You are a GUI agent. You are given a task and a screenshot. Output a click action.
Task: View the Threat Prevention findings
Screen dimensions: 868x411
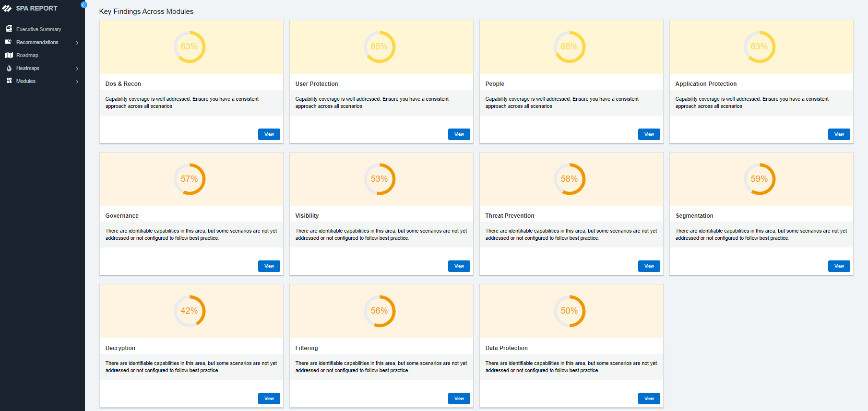coord(649,266)
